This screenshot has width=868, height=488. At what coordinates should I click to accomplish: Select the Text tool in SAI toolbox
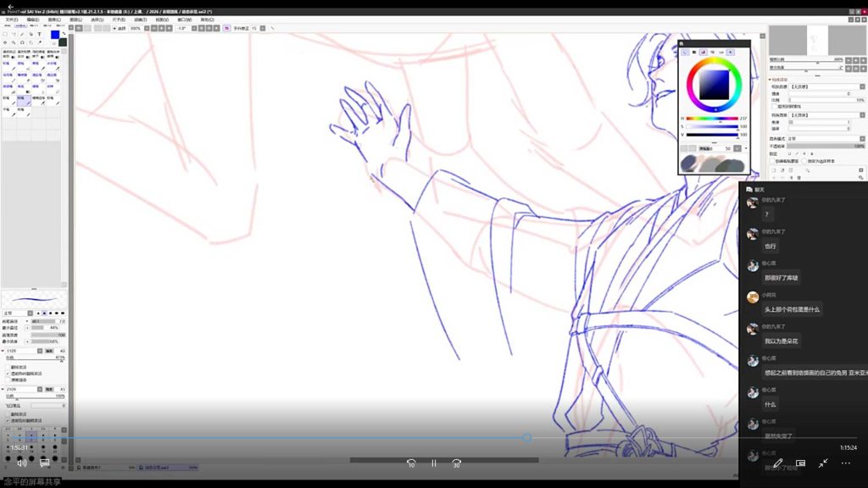(x=39, y=34)
